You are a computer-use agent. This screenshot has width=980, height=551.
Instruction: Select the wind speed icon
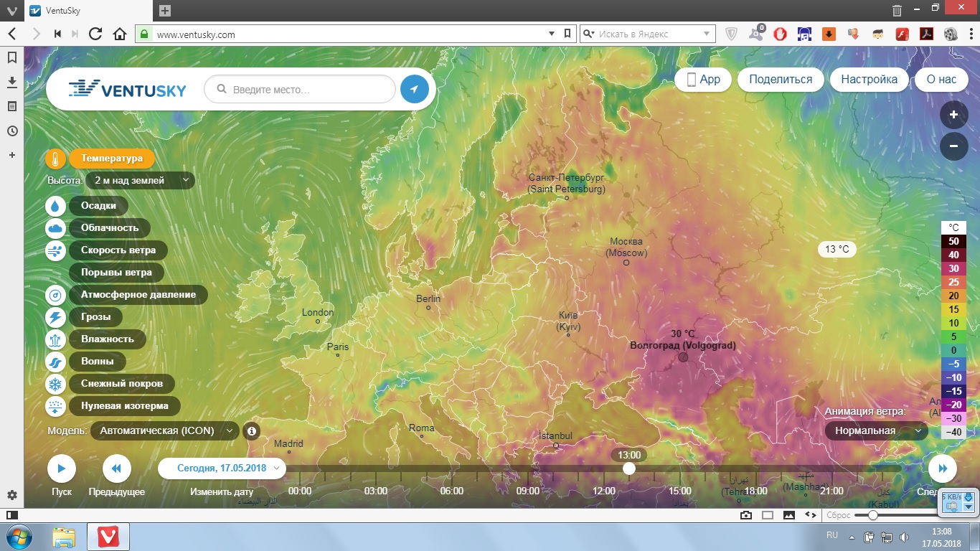pyautogui.click(x=55, y=251)
